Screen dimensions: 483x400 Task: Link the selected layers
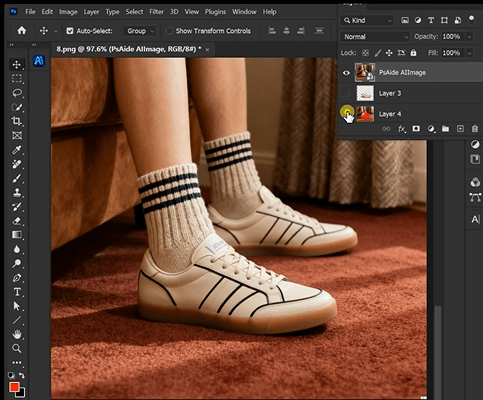(x=386, y=129)
